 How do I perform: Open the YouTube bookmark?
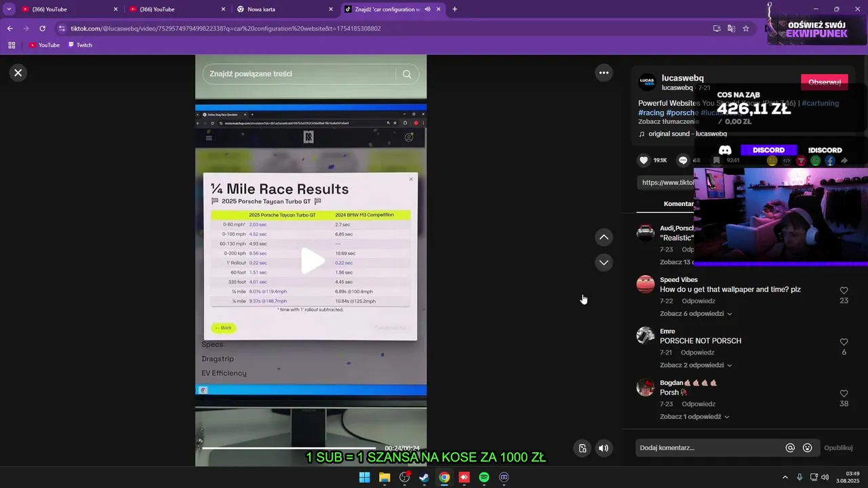[x=44, y=45]
